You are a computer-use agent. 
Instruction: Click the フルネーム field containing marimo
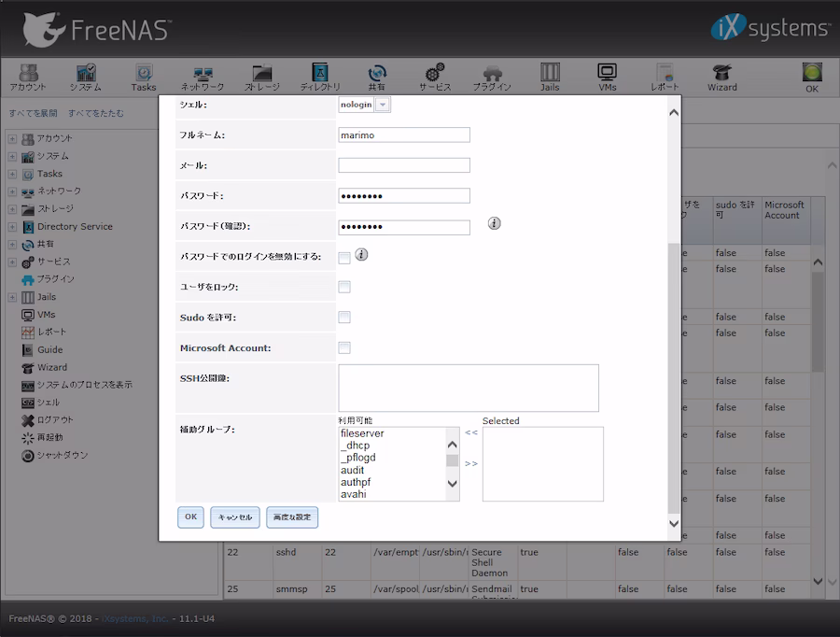coord(404,135)
